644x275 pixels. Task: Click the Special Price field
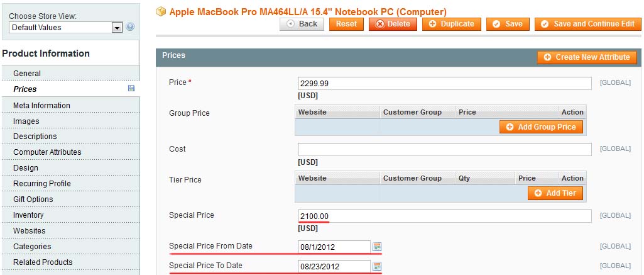click(x=444, y=216)
